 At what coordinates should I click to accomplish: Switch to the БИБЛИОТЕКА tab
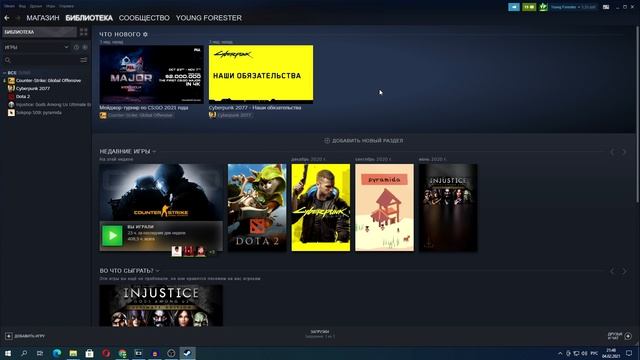(89, 18)
